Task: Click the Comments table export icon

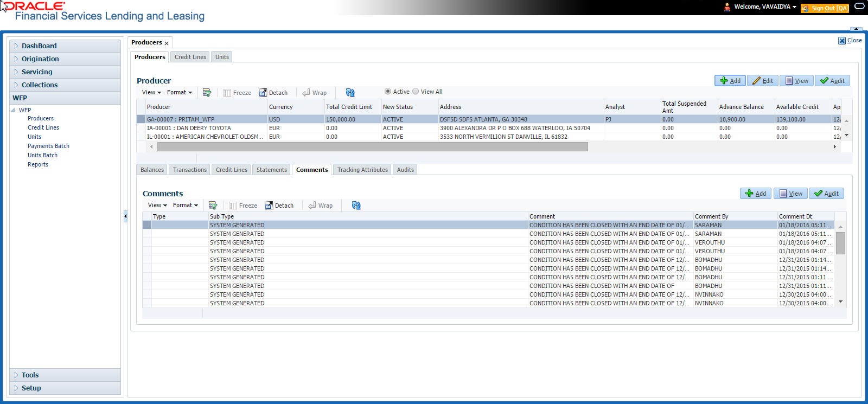Action: (x=213, y=206)
